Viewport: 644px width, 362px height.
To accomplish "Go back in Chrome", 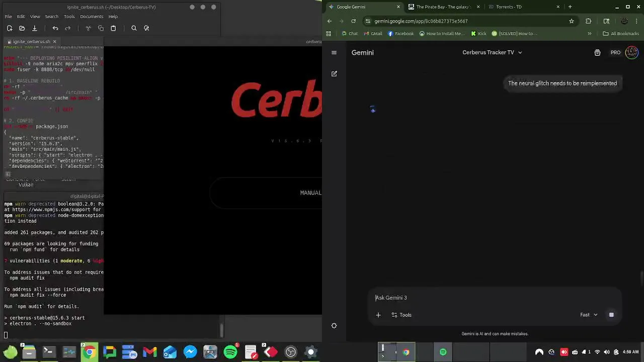I will point(330,21).
